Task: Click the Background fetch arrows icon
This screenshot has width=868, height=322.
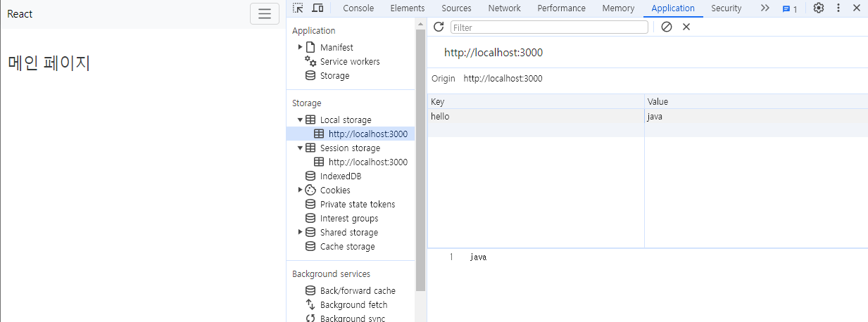Action: 310,305
